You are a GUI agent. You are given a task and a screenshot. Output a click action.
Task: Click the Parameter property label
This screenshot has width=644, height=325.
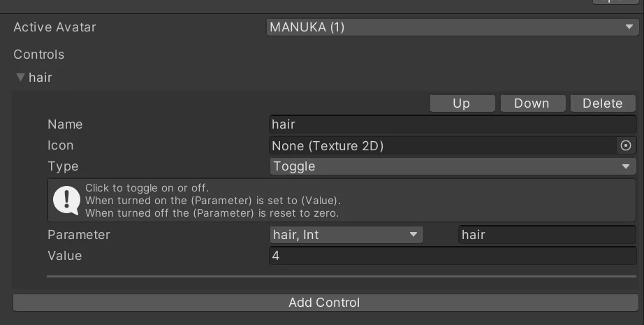pos(79,235)
